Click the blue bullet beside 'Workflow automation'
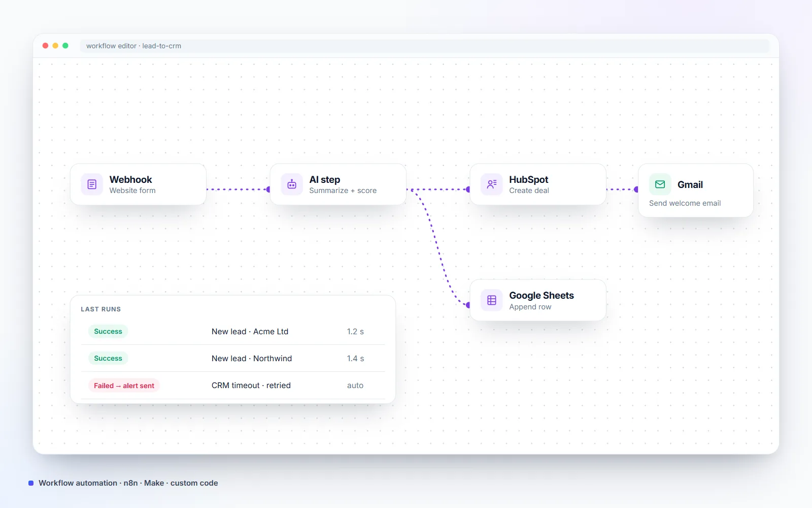 [31, 483]
